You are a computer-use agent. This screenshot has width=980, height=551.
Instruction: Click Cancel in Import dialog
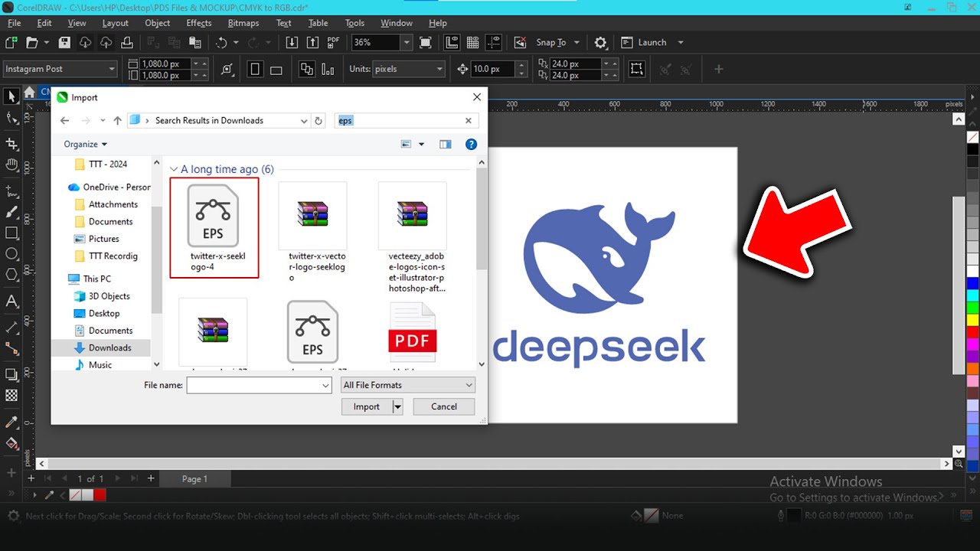coord(444,407)
